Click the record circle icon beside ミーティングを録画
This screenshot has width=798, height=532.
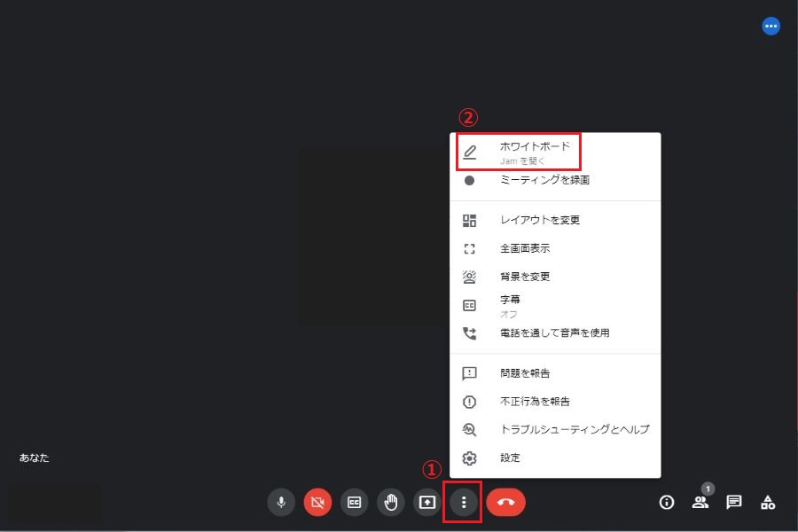point(469,180)
